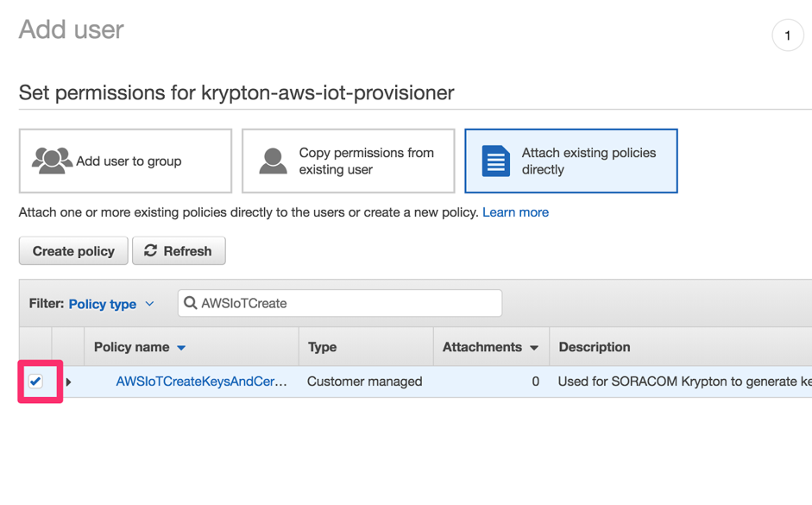Click the sort arrow beside Attachments
The width and height of the screenshot is (812, 505).
tap(534, 348)
